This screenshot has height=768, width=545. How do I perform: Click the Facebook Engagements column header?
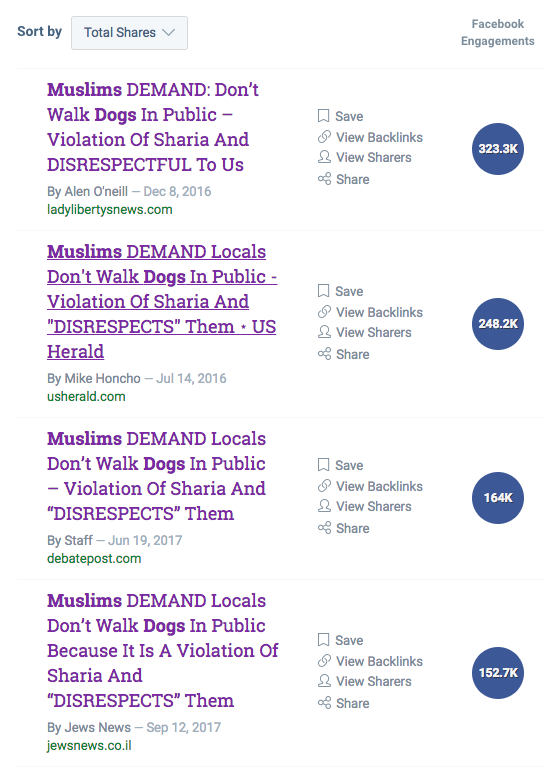click(498, 32)
